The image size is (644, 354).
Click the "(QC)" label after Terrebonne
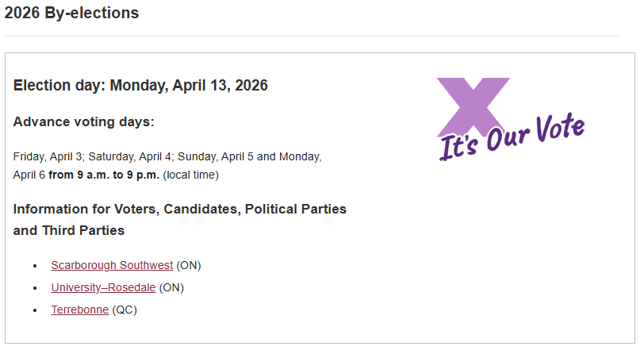125,310
